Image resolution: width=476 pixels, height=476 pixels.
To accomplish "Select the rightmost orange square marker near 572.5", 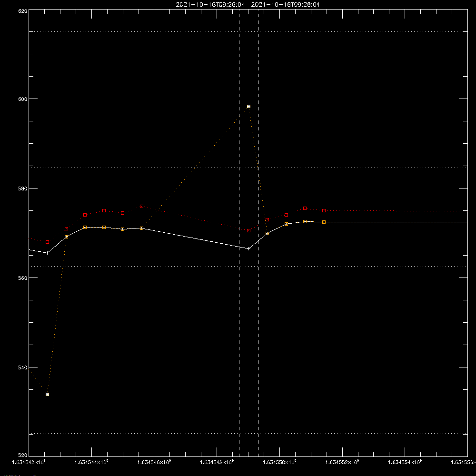I will pyautogui.click(x=324, y=222).
